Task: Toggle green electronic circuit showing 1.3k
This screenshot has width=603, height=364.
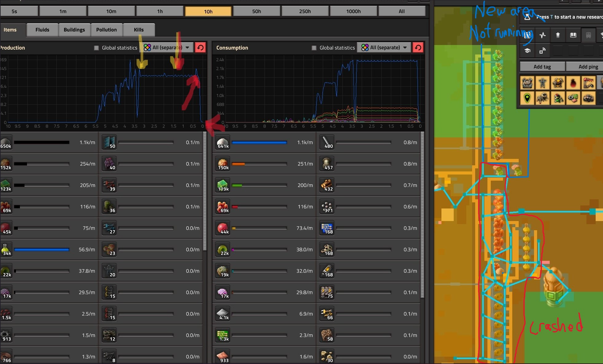Action: [x=223, y=335]
